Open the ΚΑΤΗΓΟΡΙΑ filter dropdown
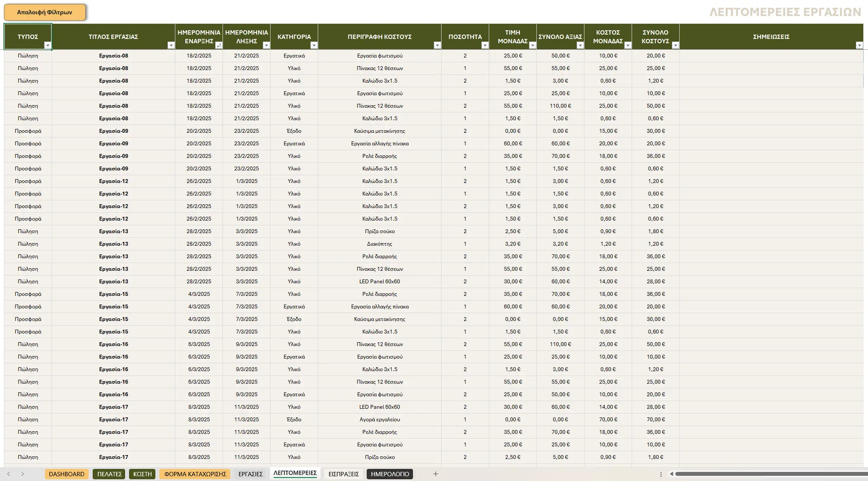The image size is (868, 481). [x=314, y=45]
